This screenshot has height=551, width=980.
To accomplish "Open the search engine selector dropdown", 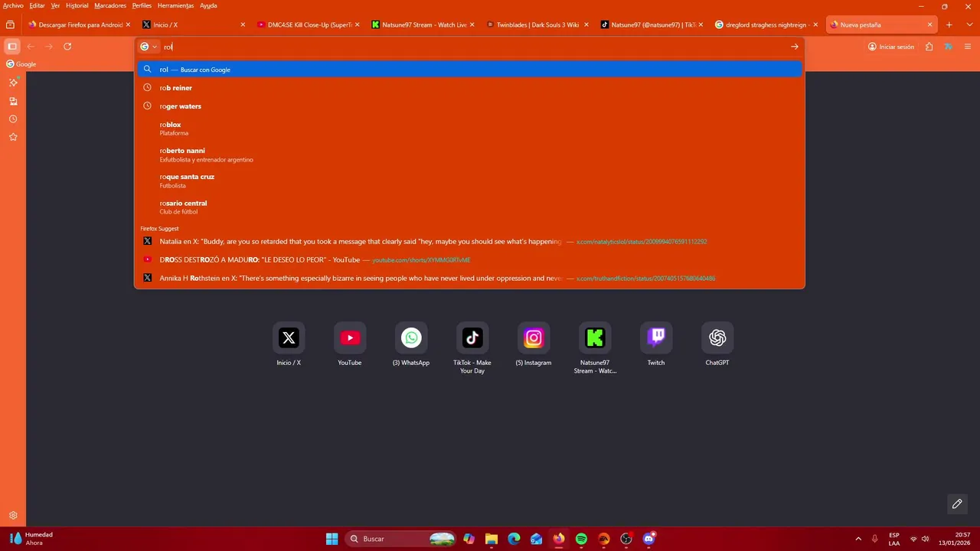I will (x=149, y=47).
